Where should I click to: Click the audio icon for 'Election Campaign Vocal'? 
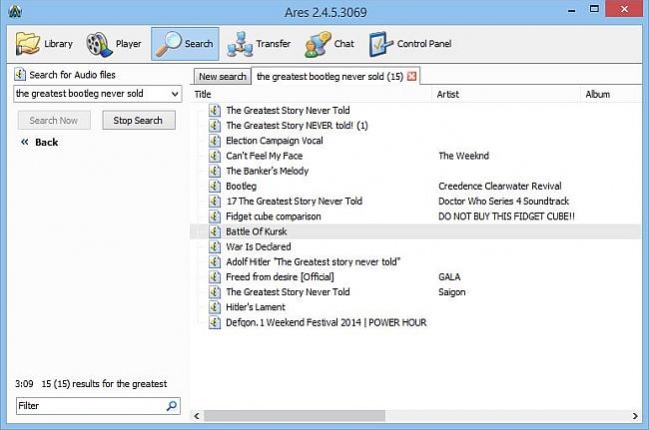(x=214, y=141)
